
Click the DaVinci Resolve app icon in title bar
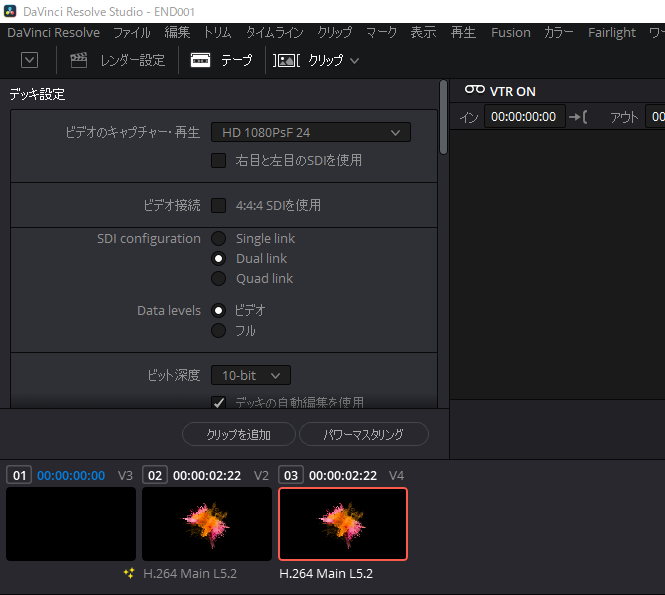tap(12, 11)
